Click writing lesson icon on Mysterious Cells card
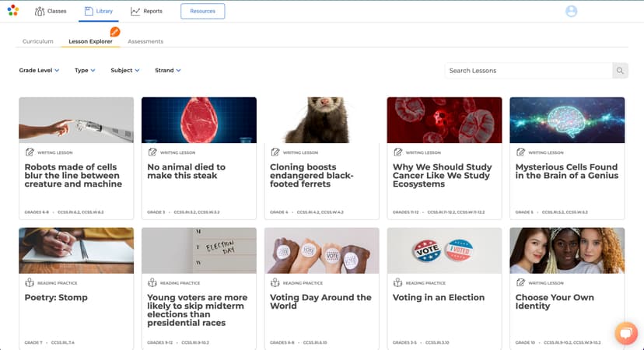Screen dimensions: 644x350 click(521, 152)
